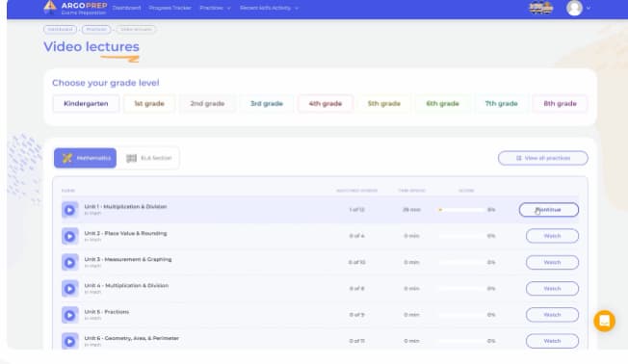Click the Video lectures breadcrumb pill
The width and height of the screenshot is (628, 364).
[x=136, y=29]
